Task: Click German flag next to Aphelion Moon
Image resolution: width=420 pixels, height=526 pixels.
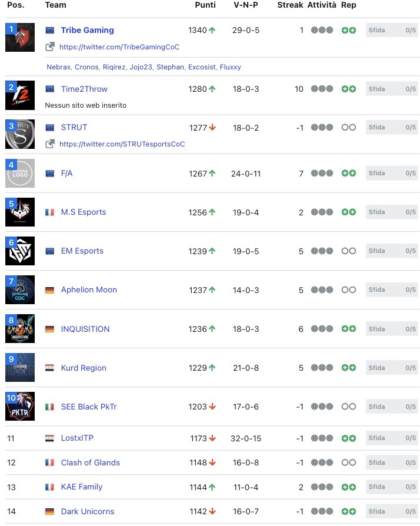Action: tap(49, 290)
